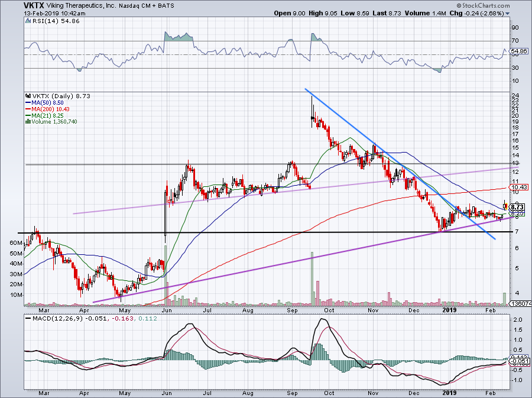This screenshot has width=532, height=398.
Task: Click the down arrow next to Chg percentage
Action: [507, 14]
